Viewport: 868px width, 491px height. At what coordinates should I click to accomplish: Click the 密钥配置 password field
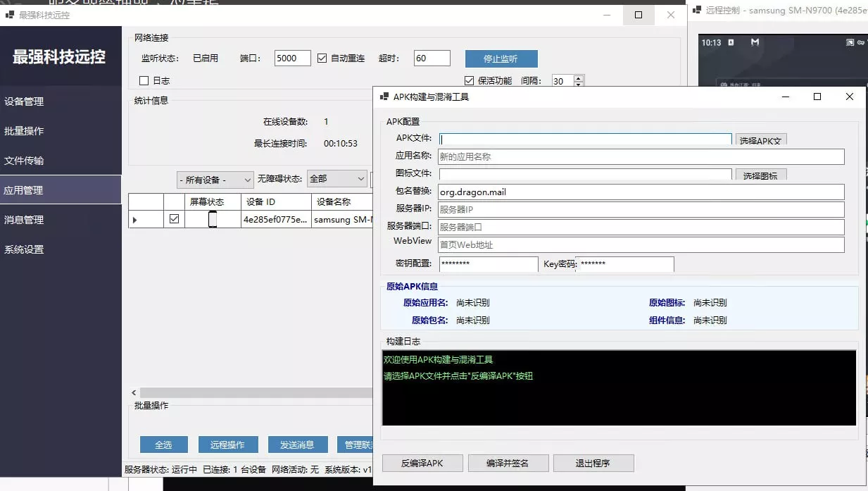coord(489,263)
